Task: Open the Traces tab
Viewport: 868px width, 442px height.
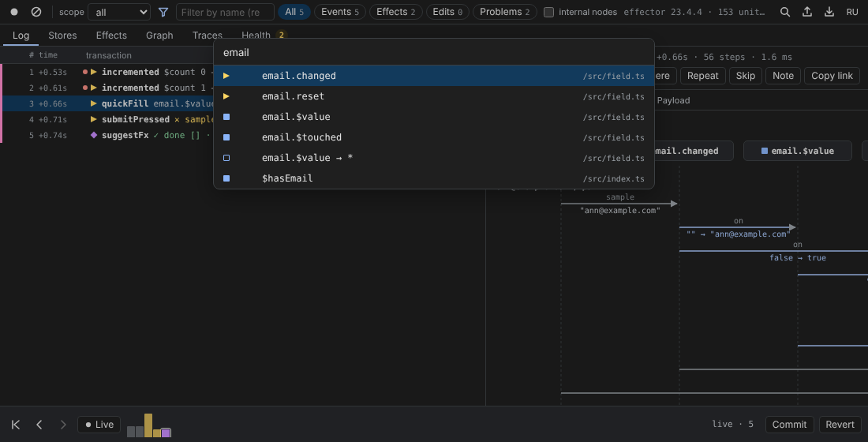Action: pos(208,36)
